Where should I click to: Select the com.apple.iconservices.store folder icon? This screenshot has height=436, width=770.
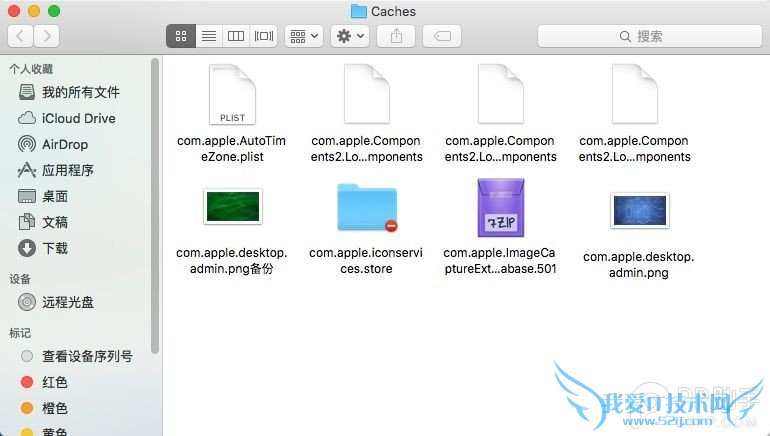pyautogui.click(x=367, y=208)
